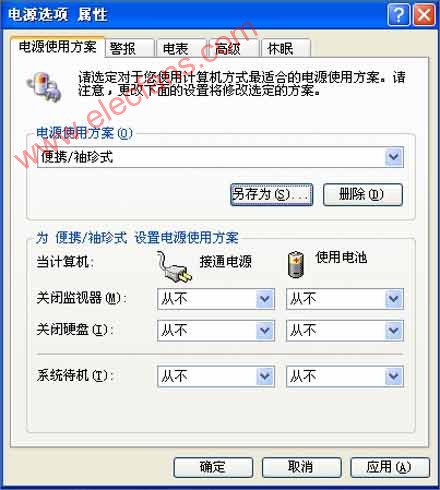This screenshot has width=440, height=490.
Task: Switch to the 警报 tab
Action: 130,48
